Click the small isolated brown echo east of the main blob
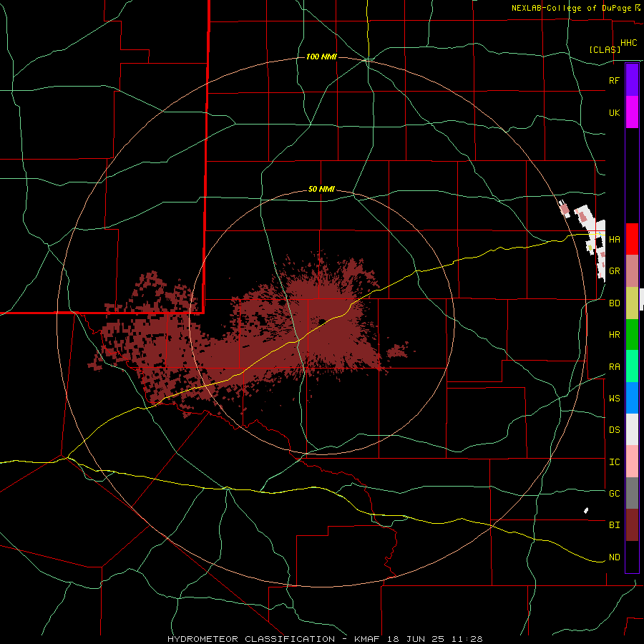This screenshot has height=644, width=644. 398,349
